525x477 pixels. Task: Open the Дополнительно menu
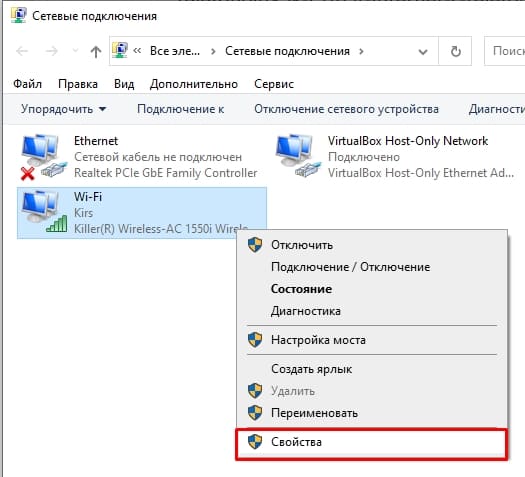click(x=194, y=84)
